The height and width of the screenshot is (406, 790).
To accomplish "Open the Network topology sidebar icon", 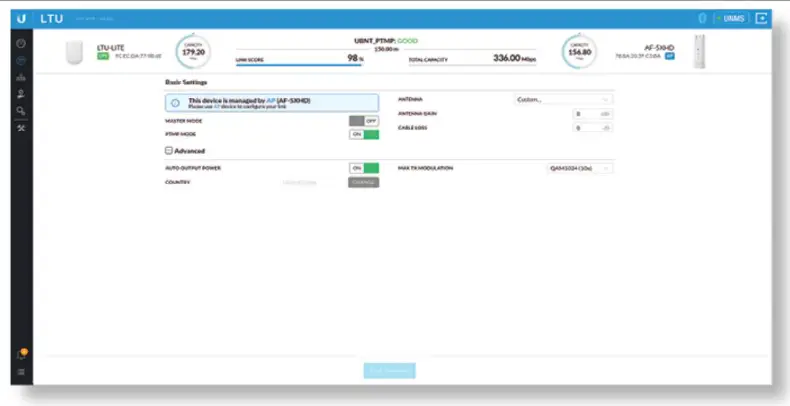I will pos(21,78).
